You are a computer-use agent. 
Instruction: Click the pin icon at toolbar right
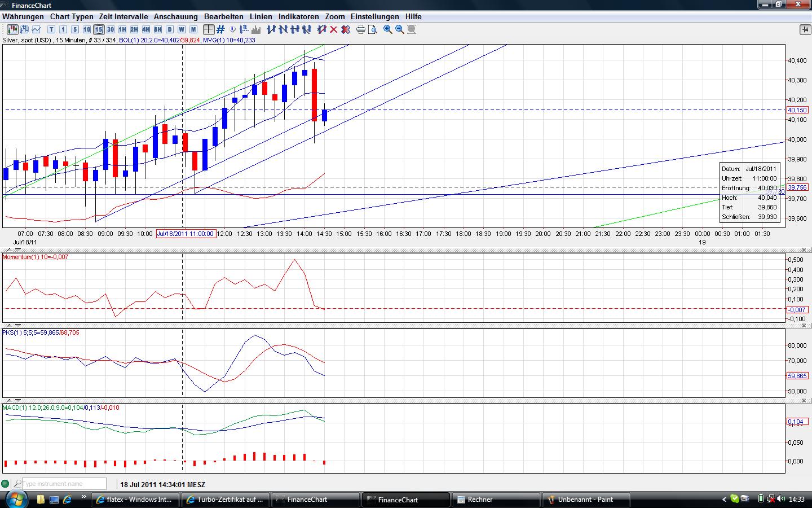[804, 29]
